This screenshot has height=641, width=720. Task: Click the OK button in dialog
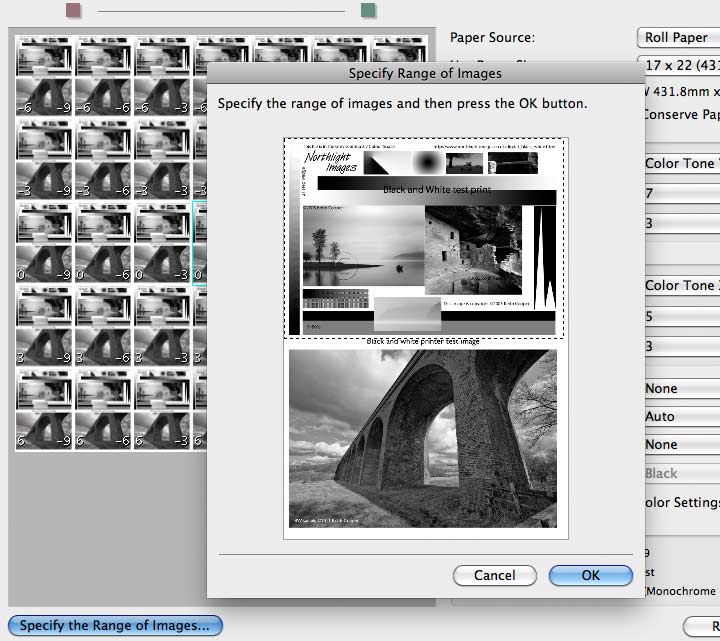tap(591, 575)
